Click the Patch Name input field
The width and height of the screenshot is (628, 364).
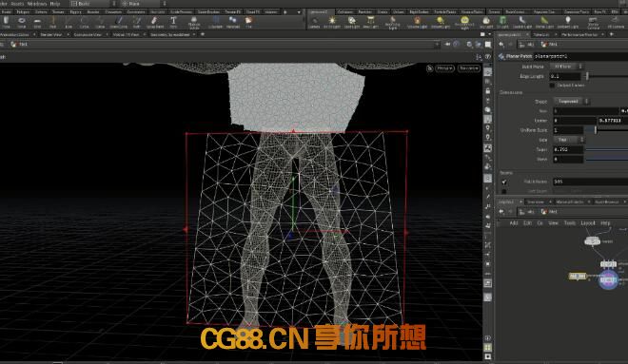coord(590,182)
